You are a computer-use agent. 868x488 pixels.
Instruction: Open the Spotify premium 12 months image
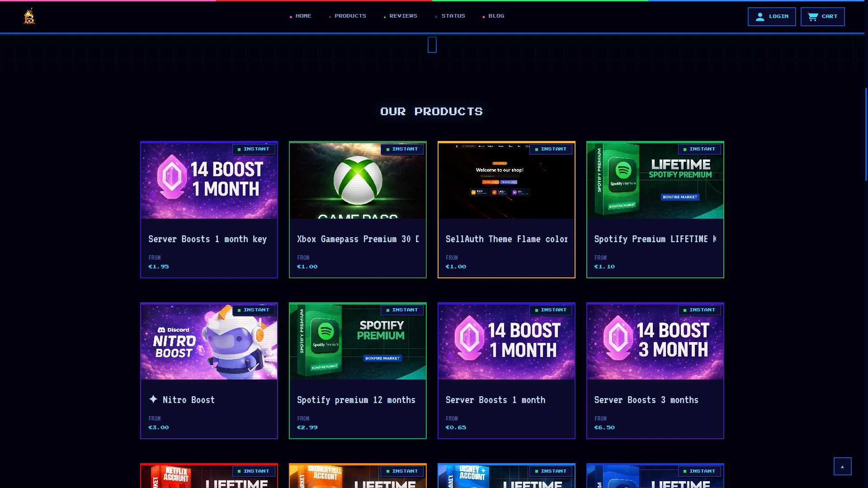coord(358,342)
